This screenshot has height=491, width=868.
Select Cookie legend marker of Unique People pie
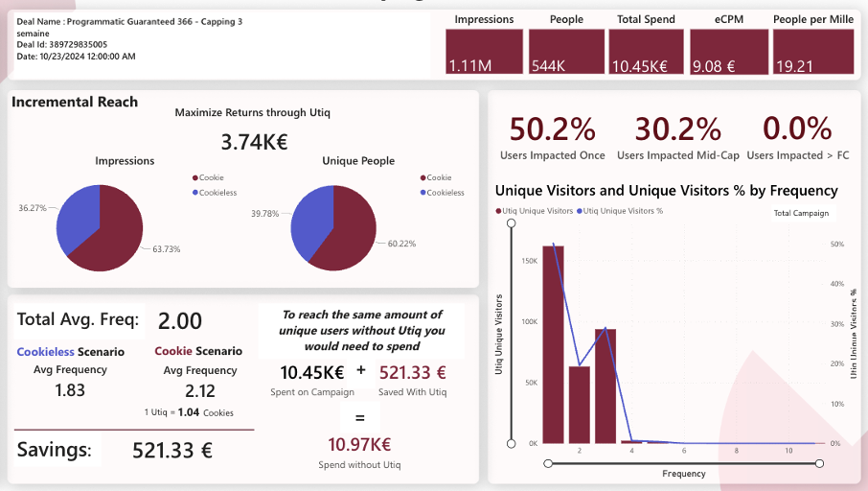pyautogui.click(x=423, y=177)
